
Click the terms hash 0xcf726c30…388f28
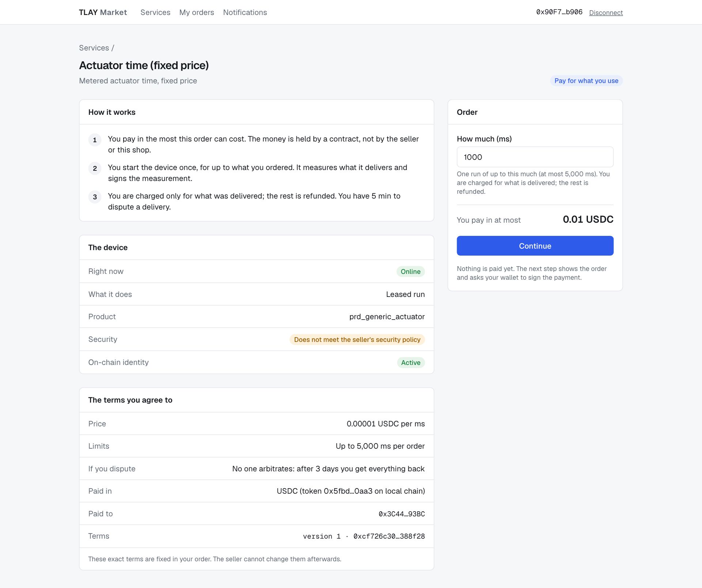pos(389,536)
